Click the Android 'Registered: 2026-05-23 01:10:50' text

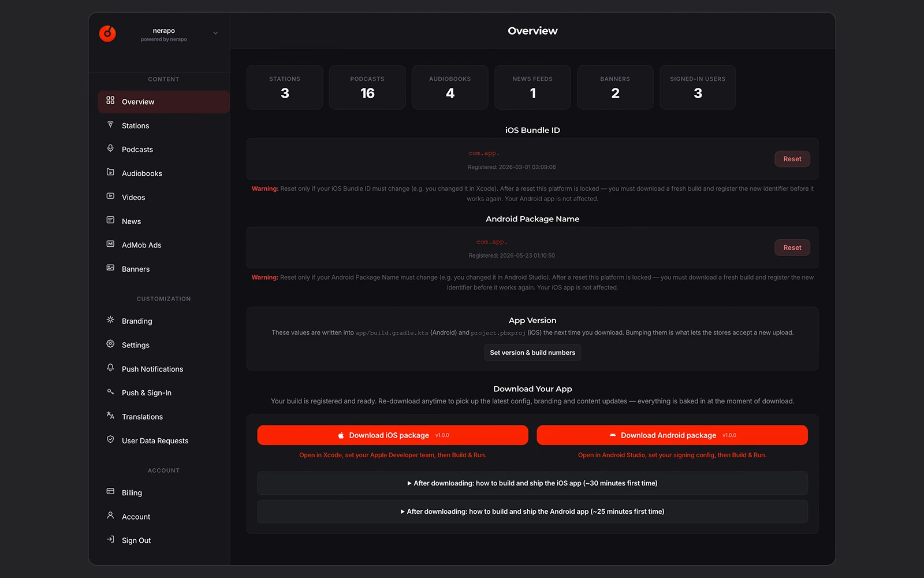point(512,255)
